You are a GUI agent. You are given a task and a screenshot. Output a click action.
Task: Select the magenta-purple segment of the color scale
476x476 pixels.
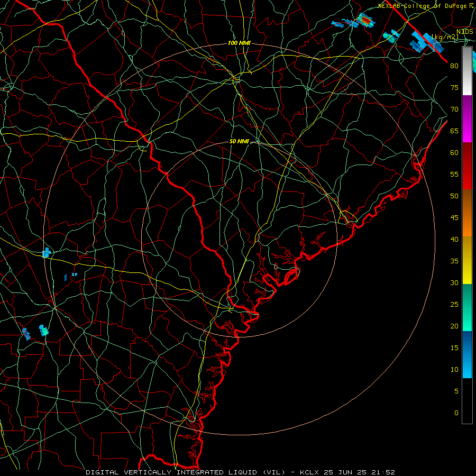[x=467, y=118]
